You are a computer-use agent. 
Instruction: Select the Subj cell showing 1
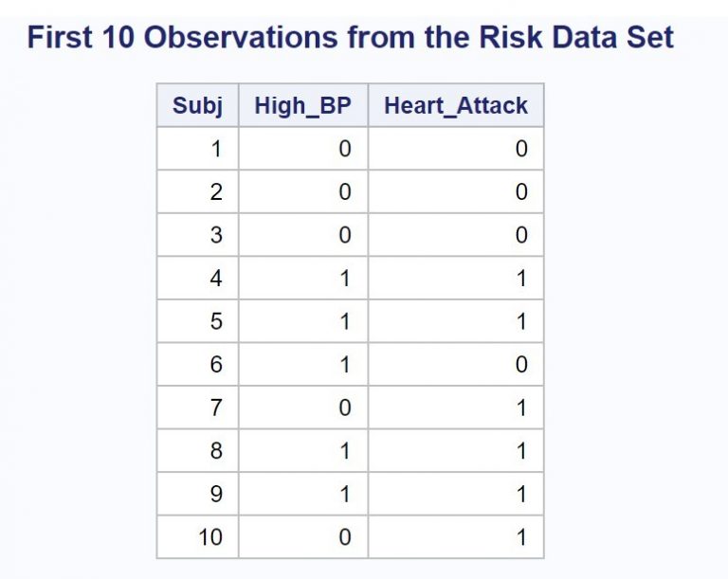[x=216, y=149]
